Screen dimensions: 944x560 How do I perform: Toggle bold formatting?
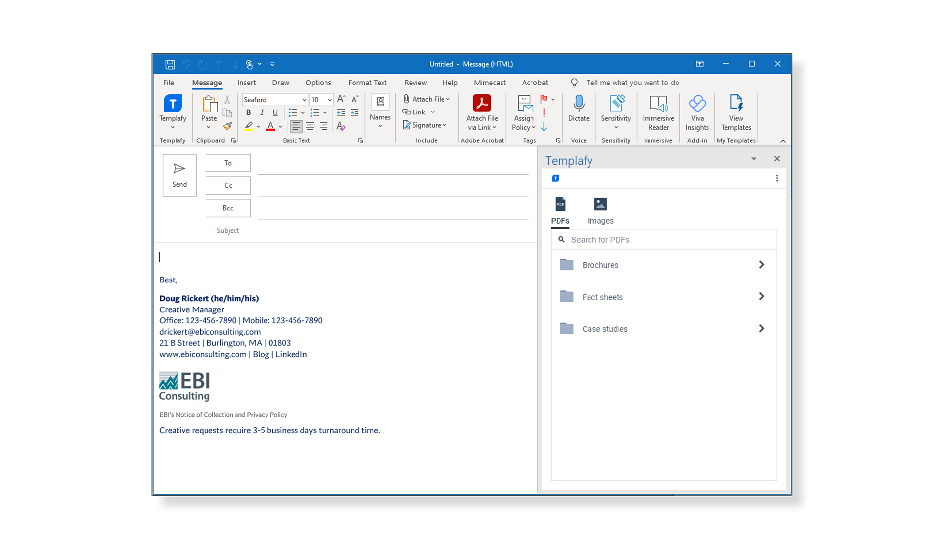(248, 112)
